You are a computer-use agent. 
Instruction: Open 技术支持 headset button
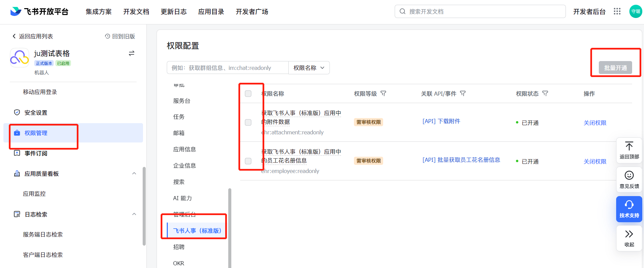pyautogui.click(x=629, y=209)
